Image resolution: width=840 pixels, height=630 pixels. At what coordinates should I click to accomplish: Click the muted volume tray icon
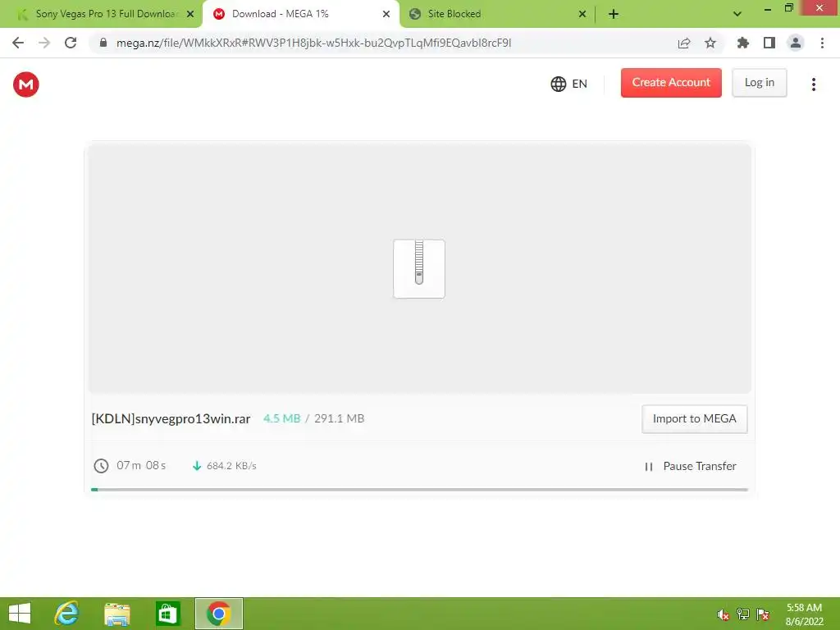(724, 614)
